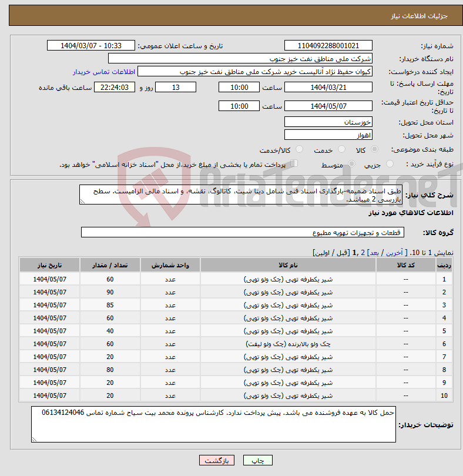Click item name in row 10
This screenshot has height=476, width=463.
point(288,395)
